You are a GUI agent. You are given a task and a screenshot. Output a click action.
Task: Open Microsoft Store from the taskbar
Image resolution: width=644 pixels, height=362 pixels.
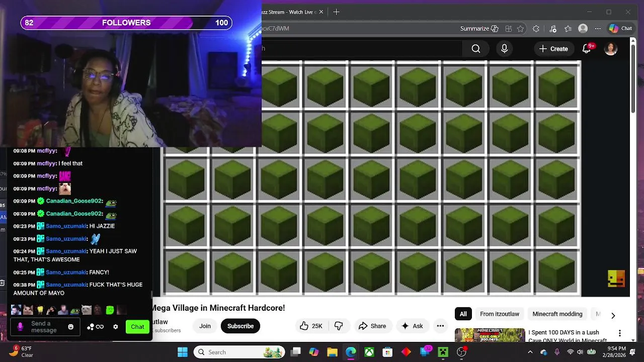click(x=387, y=352)
